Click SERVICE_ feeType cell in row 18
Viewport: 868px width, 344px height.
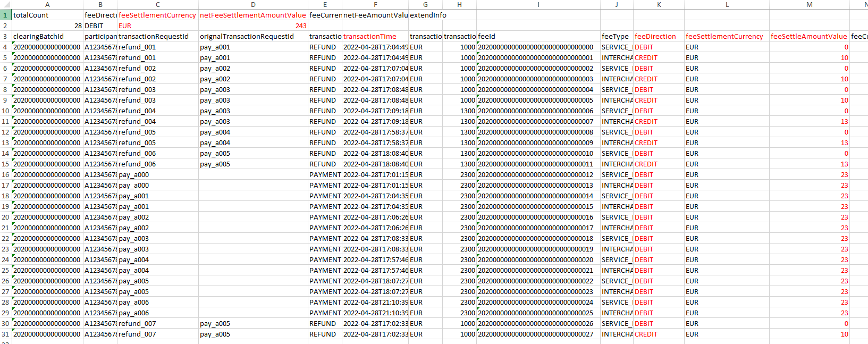tap(617, 196)
